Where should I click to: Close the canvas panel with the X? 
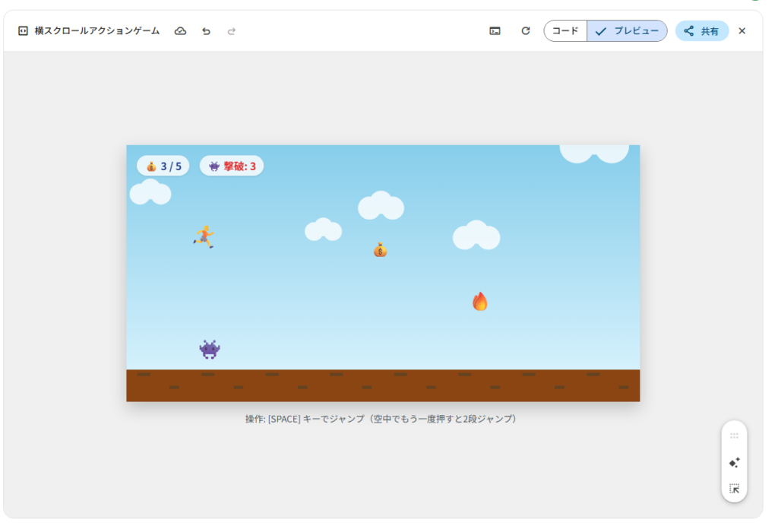[742, 31]
